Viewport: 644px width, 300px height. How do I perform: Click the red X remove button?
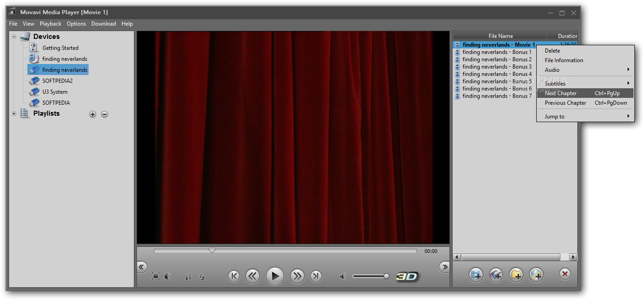tap(565, 274)
